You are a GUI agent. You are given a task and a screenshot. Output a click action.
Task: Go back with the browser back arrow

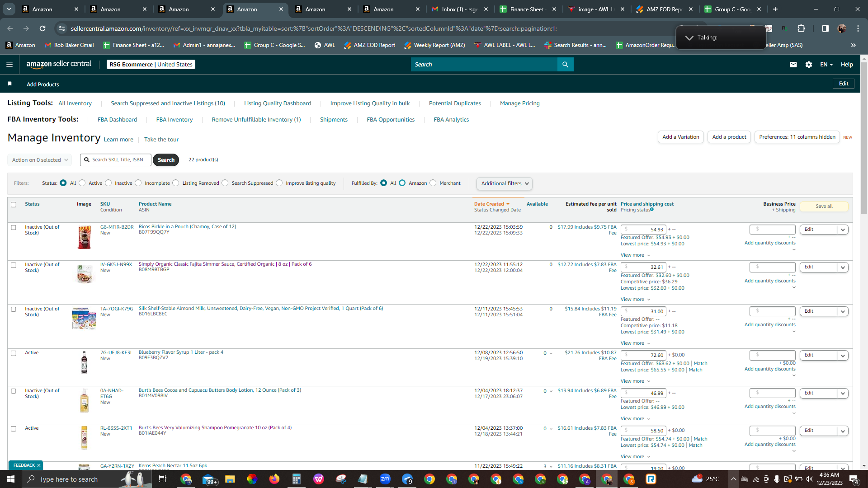click(10, 28)
